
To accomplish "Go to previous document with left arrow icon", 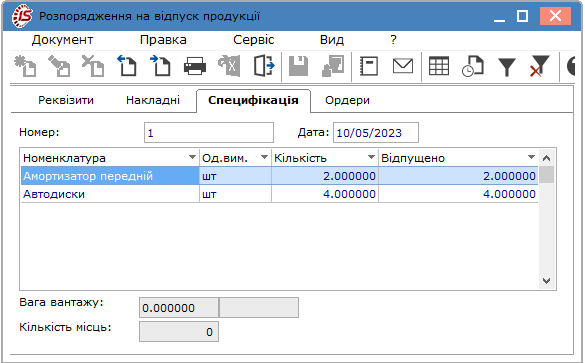I will pyautogui.click(x=127, y=66).
